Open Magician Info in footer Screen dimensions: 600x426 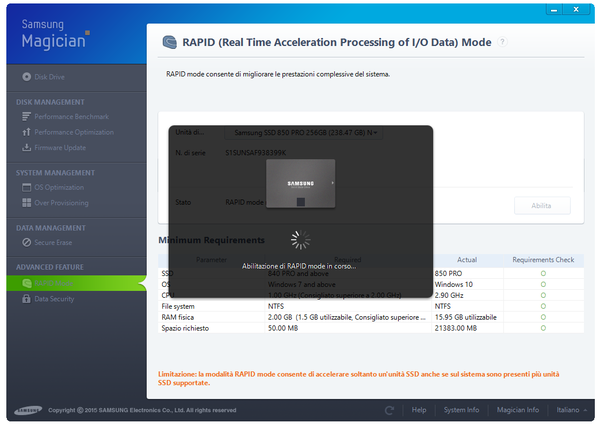click(517, 410)
